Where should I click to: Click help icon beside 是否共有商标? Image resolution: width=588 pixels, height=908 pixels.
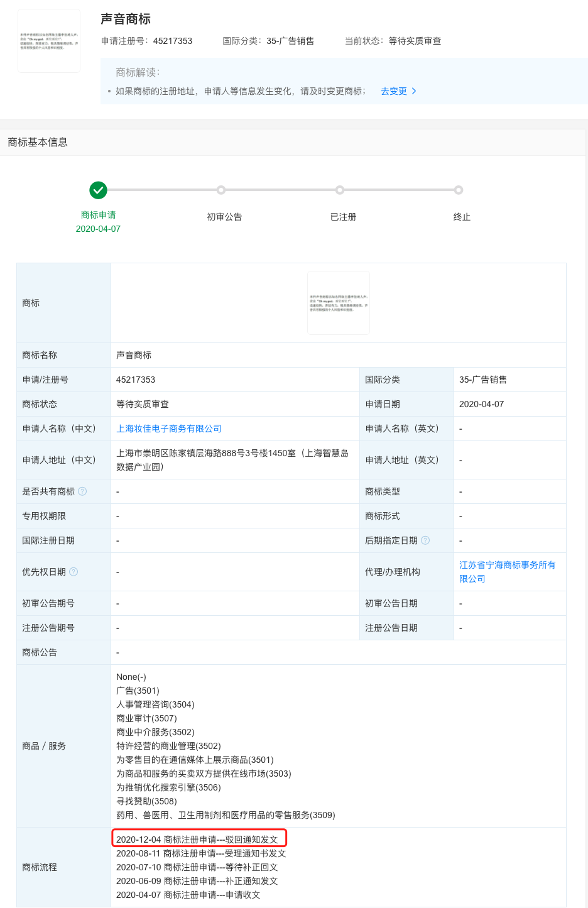tap(82, 491)
